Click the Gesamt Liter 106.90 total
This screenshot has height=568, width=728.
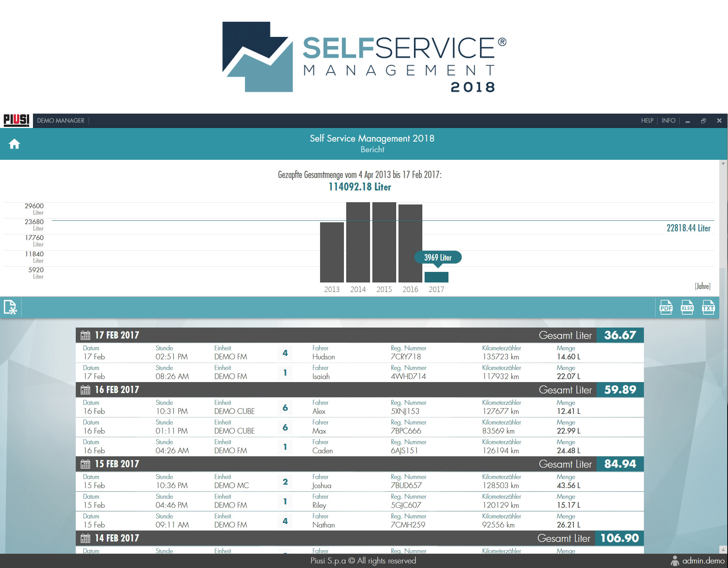tap(619, 538)
